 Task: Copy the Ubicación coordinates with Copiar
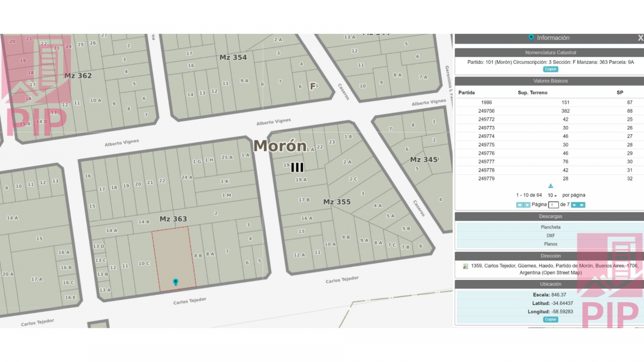pos(551,319)
